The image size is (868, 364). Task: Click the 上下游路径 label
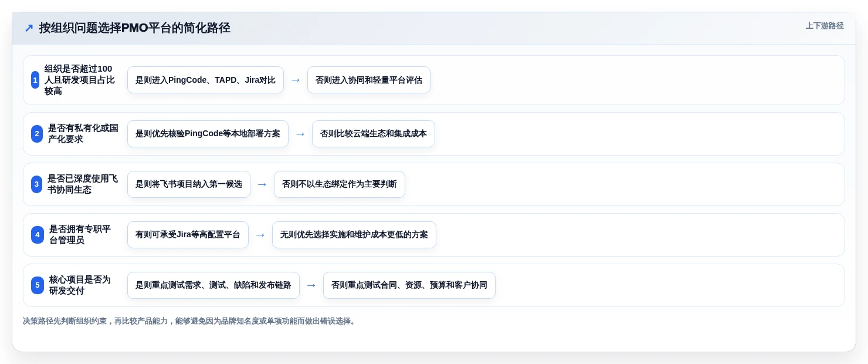tap(825, 26)
